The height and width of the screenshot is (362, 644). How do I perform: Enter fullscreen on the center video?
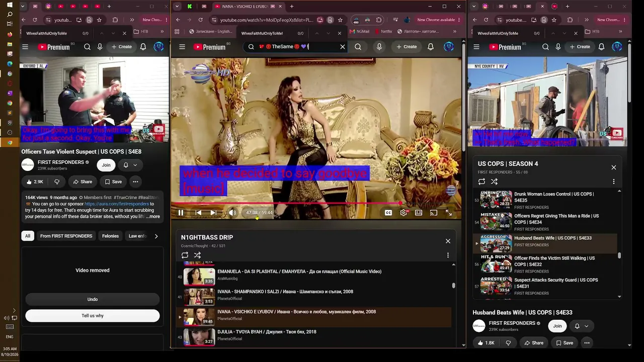(x=449, y=213)
